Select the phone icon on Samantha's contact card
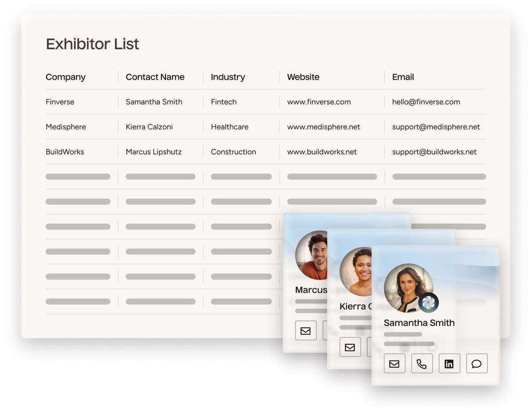This screenshot has height=412, width=532. pos(422,363)
